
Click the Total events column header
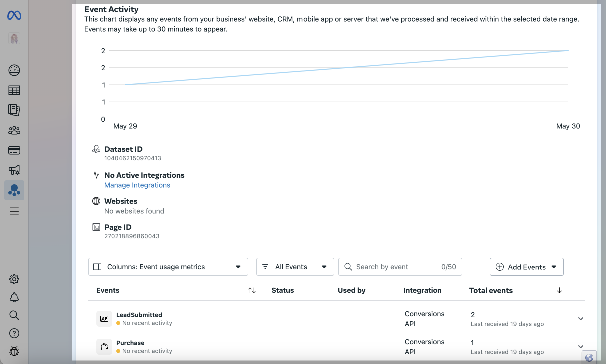click(x=491, y=290)
